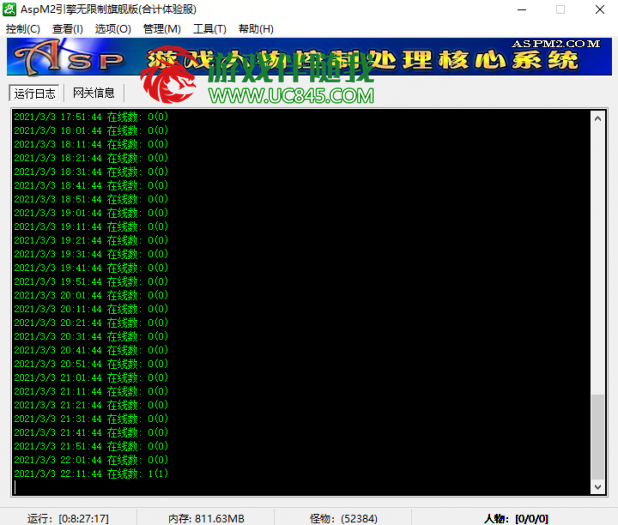The width and height of the screenshot is (618, 525).
Task: Click the 运行: [0:8:27:17] status entry
Action: coord(68,518)
